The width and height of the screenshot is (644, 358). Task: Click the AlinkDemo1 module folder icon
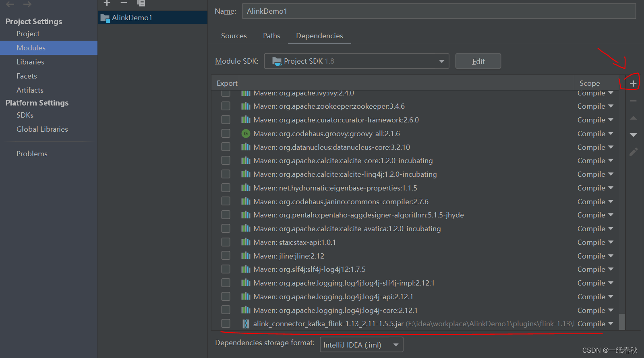(105, 18)
